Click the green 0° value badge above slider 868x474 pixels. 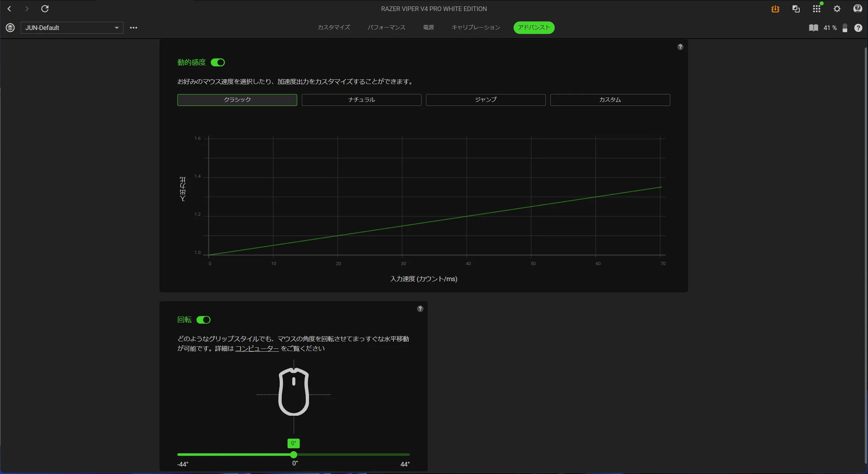[294, 443]
